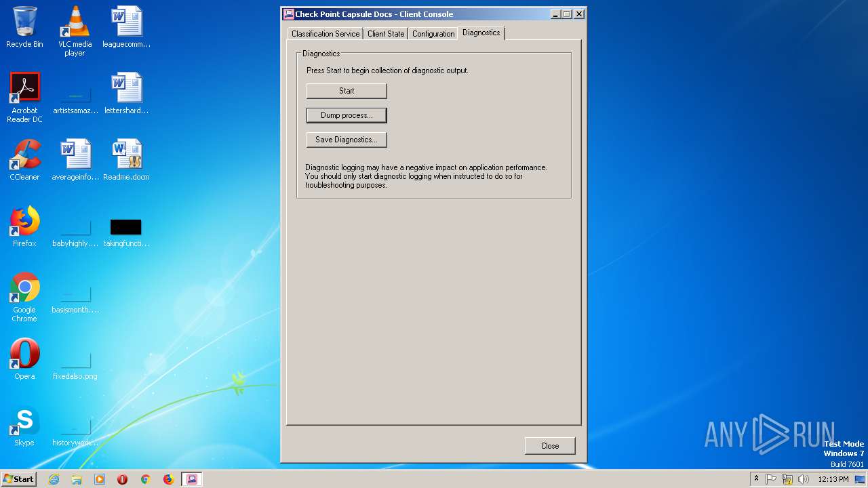This screenshot has height=488, width=868.
Task: Open the averageinfo Word document
Action: click(x=75, y=160)
